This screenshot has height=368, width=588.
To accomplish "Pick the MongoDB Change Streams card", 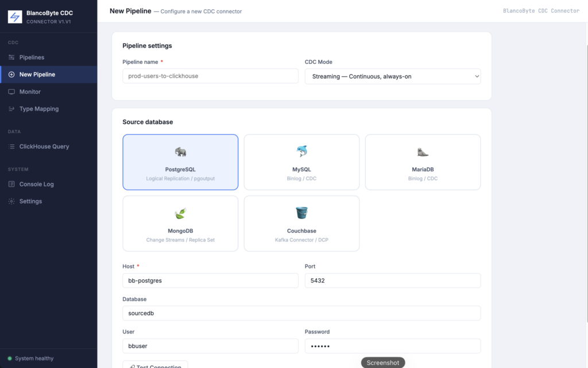I will coord(180,224).
